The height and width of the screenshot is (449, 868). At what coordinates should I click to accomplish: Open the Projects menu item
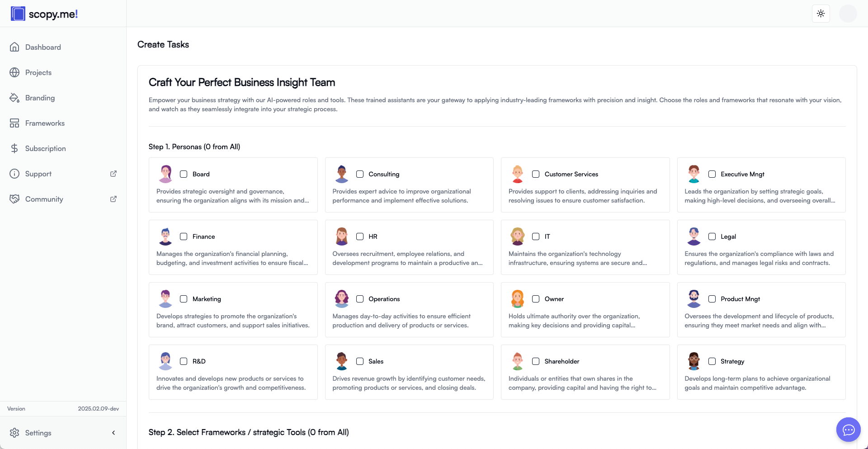coord(38,72)
